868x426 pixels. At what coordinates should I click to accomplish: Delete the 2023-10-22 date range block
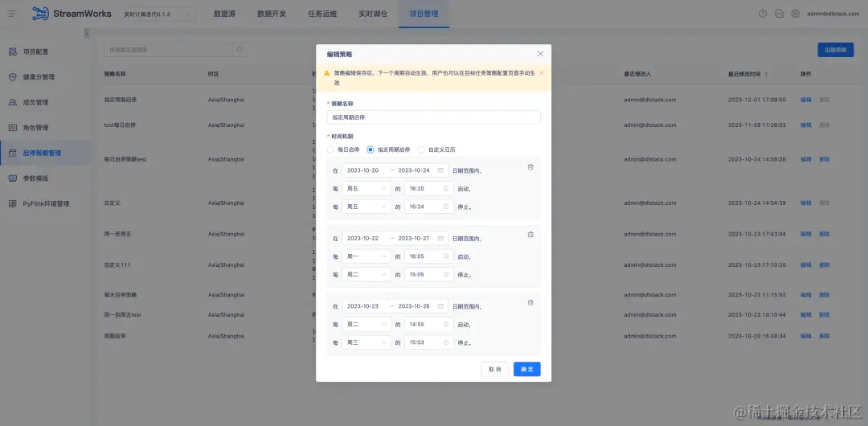click(530, 235)
